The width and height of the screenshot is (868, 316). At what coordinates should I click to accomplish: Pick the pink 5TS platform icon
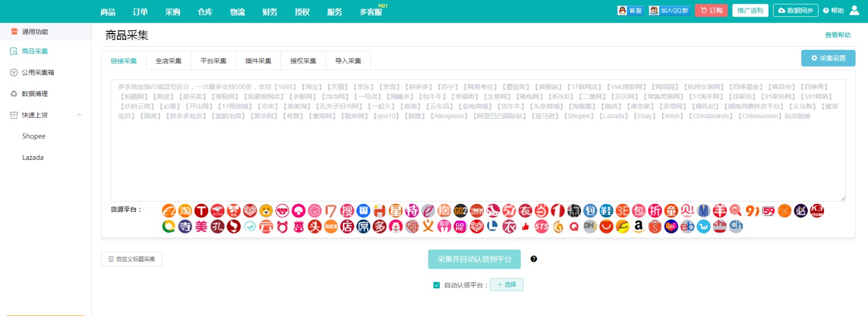(x=541, y=227)
